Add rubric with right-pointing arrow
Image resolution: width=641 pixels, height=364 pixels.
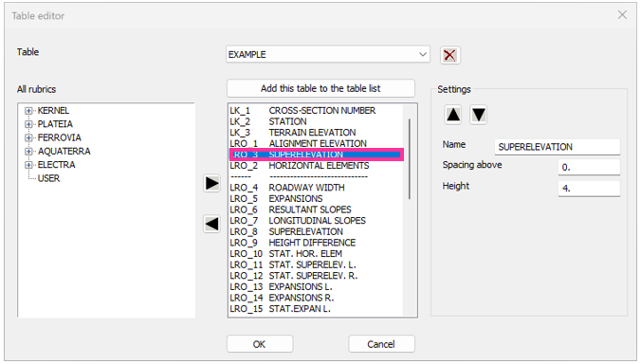click(211, 184)
